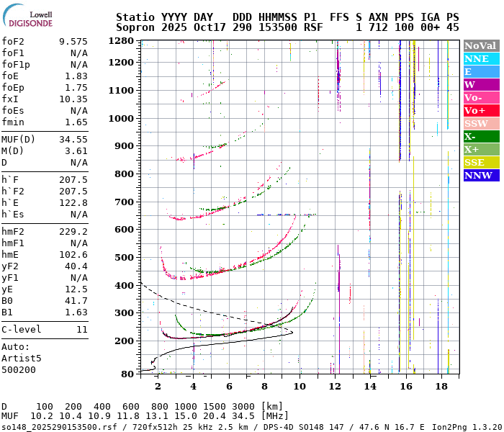Click the light green X+ legend swatch

[481, 150]
